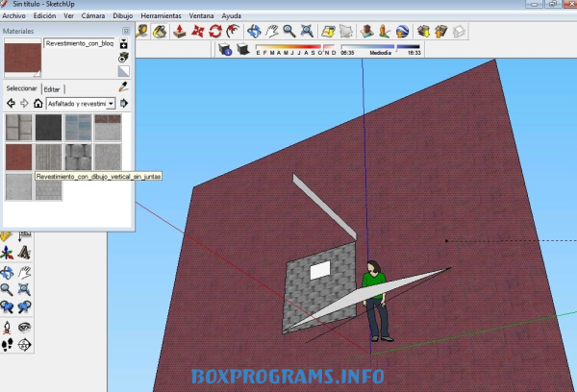577x392 pixels.
Task: Open the Ventana menu
Action: tap(201, 15)
